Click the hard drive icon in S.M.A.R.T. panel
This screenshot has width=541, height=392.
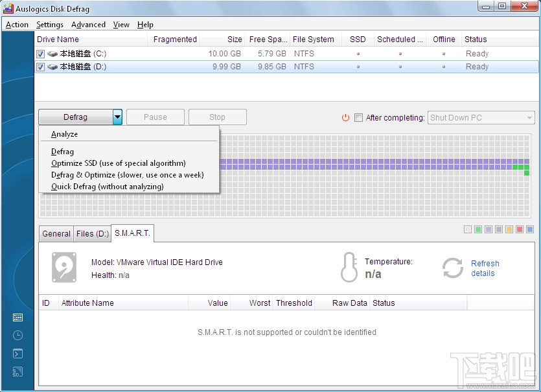tap(64, 268)
